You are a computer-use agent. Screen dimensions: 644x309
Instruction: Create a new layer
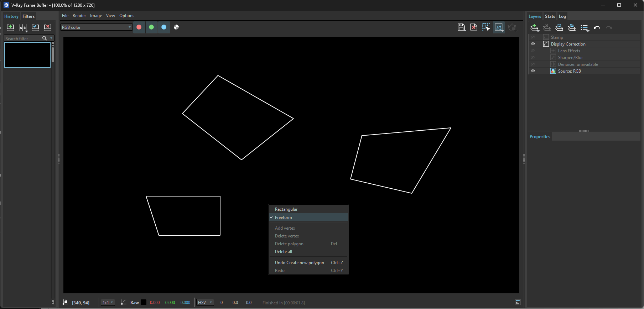click(x=535, y=28)
